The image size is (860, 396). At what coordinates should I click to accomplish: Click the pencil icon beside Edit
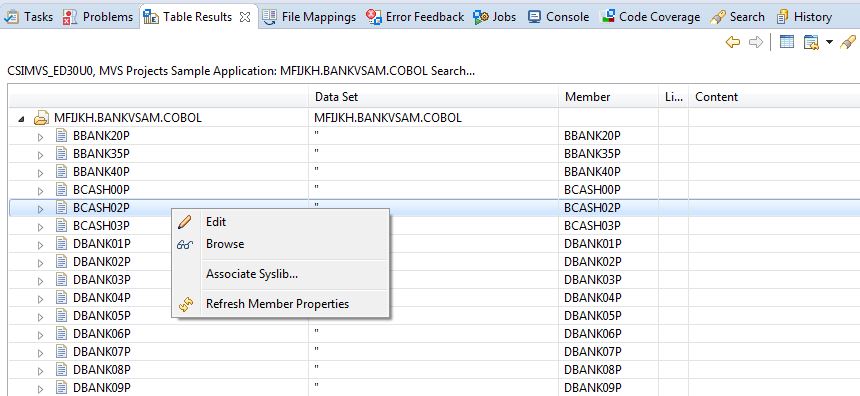[x=185, y=222]
